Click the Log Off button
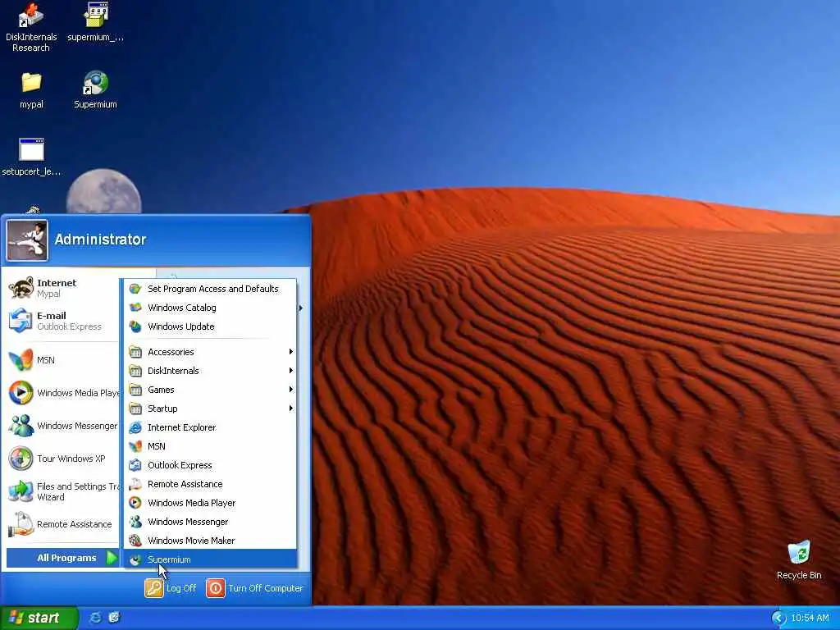 171,588
